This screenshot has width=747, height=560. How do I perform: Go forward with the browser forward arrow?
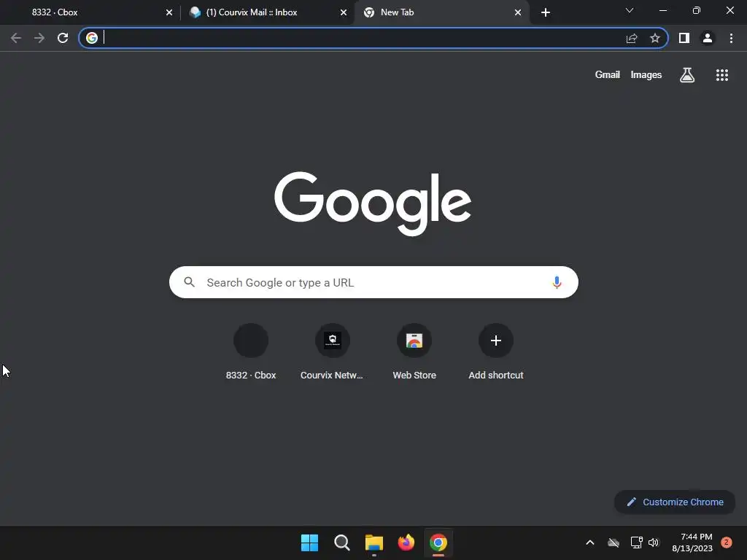[39, 38]
